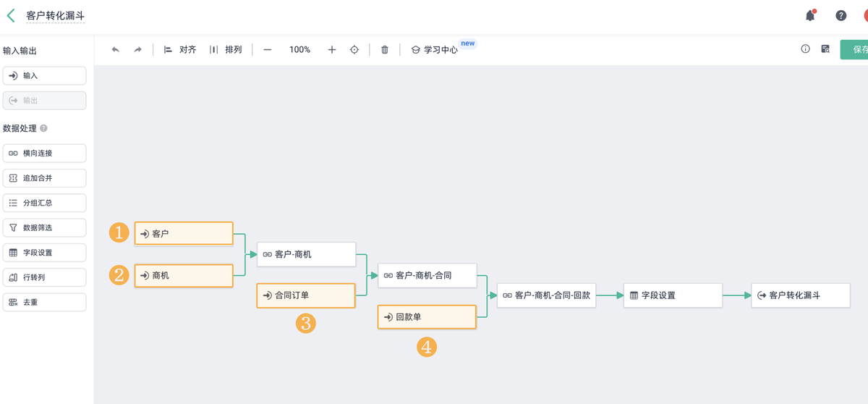868x404 pixels.
Task: Click help icon next to 数据处理
Action: (x=43, y=129)
